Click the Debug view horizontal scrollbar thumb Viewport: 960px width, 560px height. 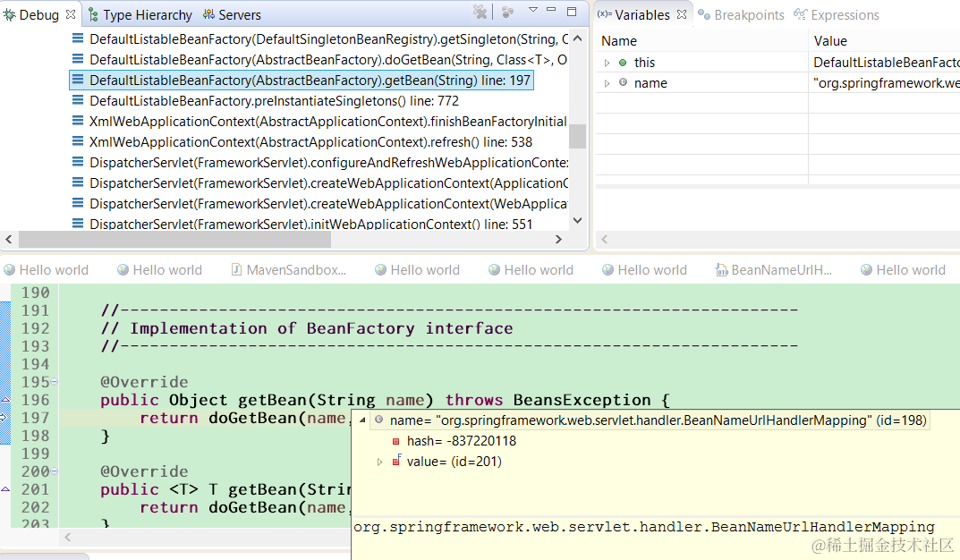coord(175,240)
